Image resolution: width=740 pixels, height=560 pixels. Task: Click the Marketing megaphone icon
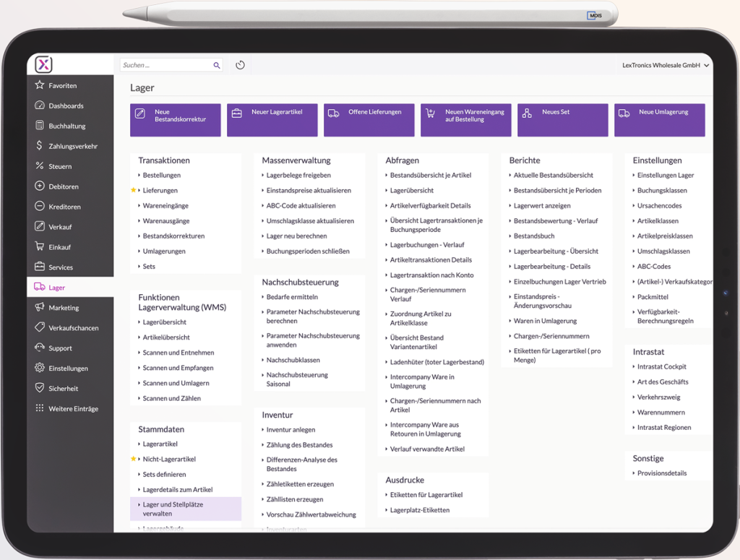(40, 308)
